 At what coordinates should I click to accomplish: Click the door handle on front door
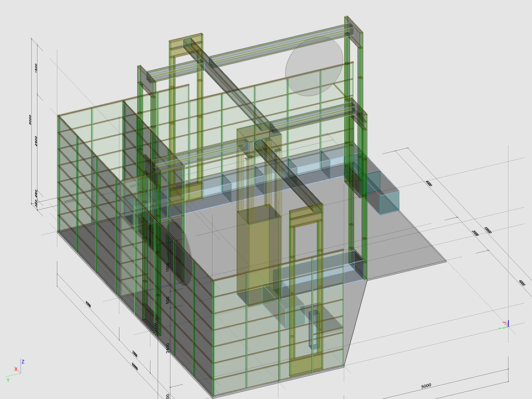click(x=312, y=330)
